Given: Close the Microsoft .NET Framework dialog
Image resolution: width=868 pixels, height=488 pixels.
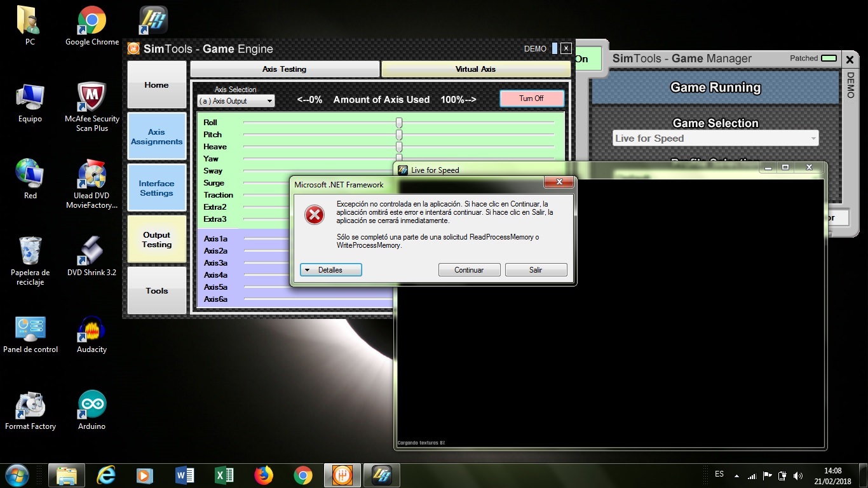Looking at the screenshot, I should pos(559,182).
